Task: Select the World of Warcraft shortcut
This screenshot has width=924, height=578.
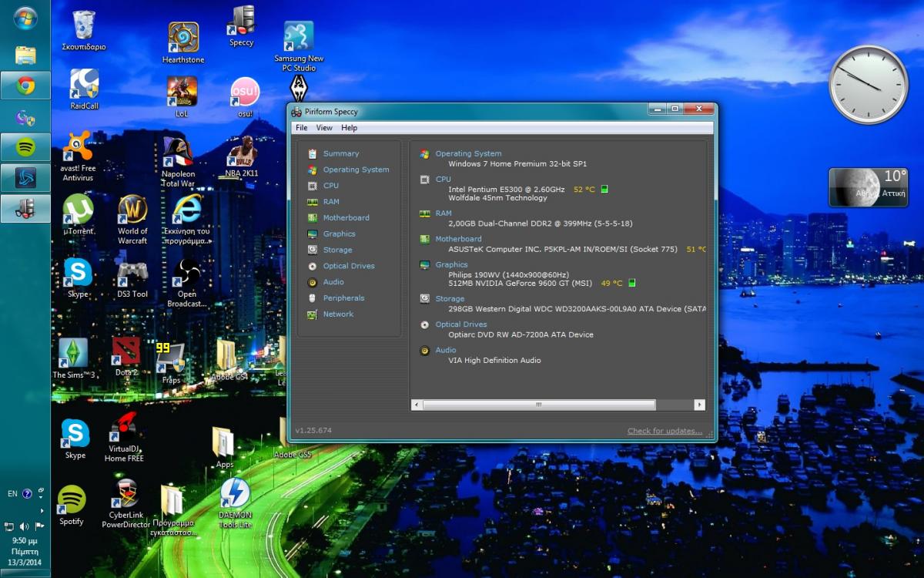Action: coord(132,220)
